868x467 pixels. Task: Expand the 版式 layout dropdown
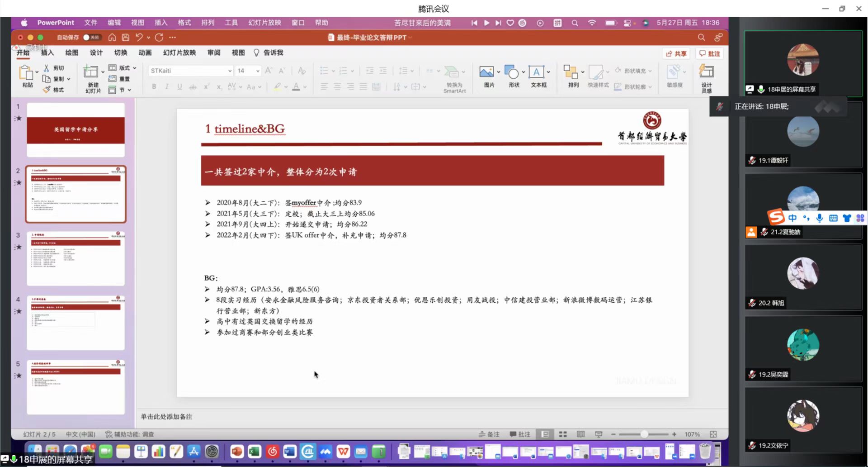tap(134, 68)
